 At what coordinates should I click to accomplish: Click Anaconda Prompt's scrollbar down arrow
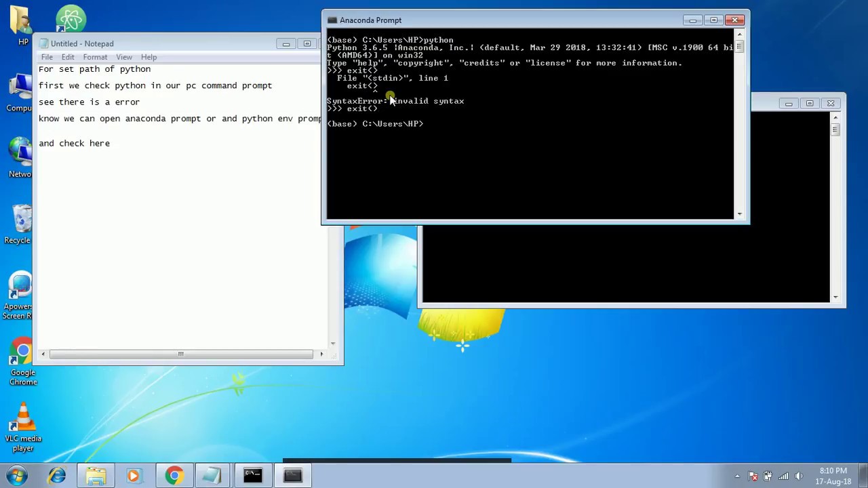click(739, 214)
